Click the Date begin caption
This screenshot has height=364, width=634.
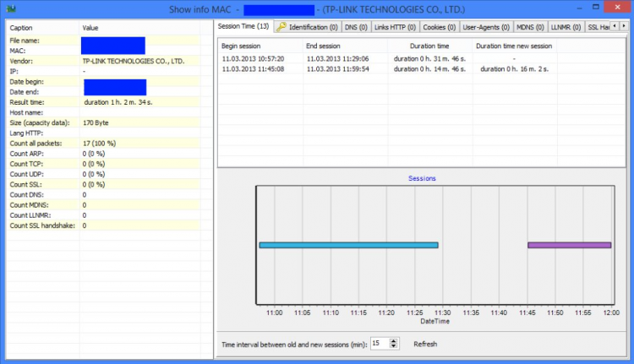(26, 82)
